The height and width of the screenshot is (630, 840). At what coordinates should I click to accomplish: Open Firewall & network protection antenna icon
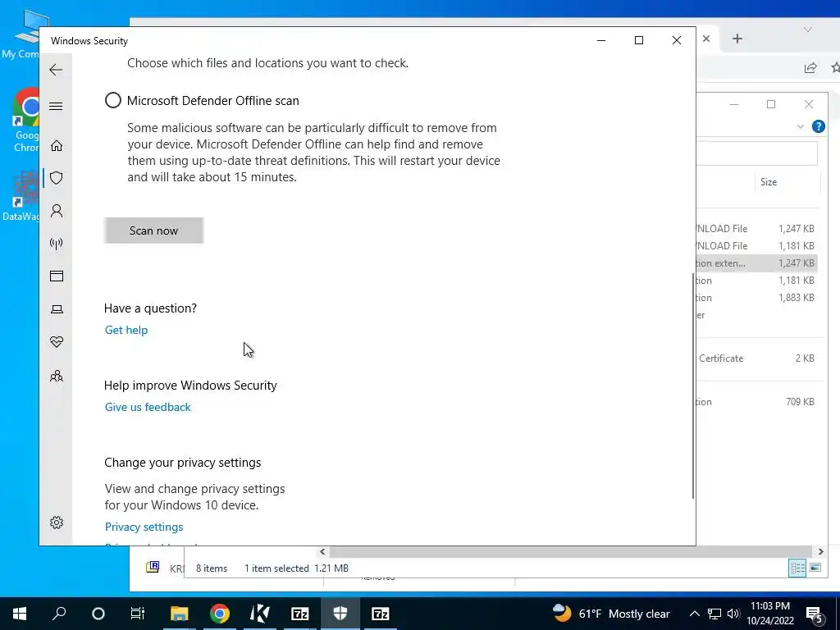point(57,244)
